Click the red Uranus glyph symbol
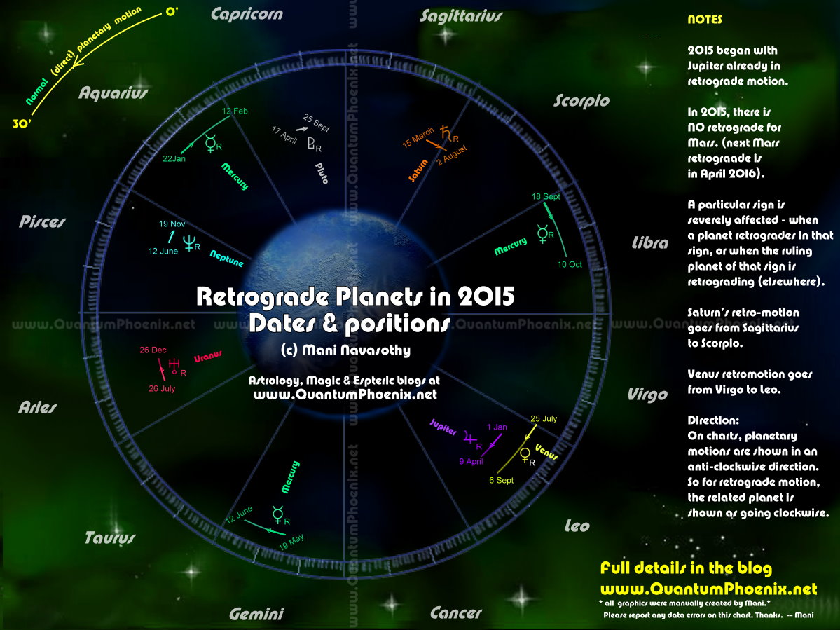 click(x=172, y=363)
